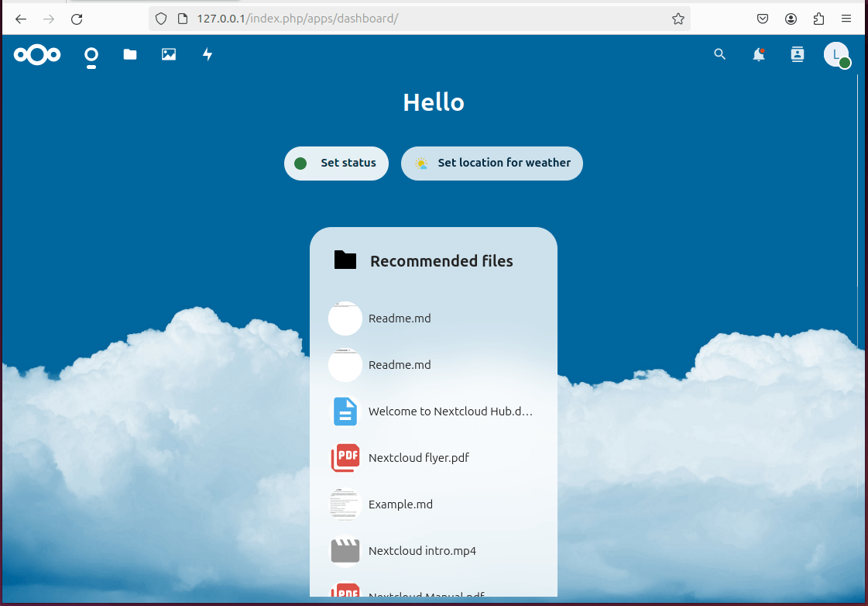Open the notifications bell

[x=759, y=54]
